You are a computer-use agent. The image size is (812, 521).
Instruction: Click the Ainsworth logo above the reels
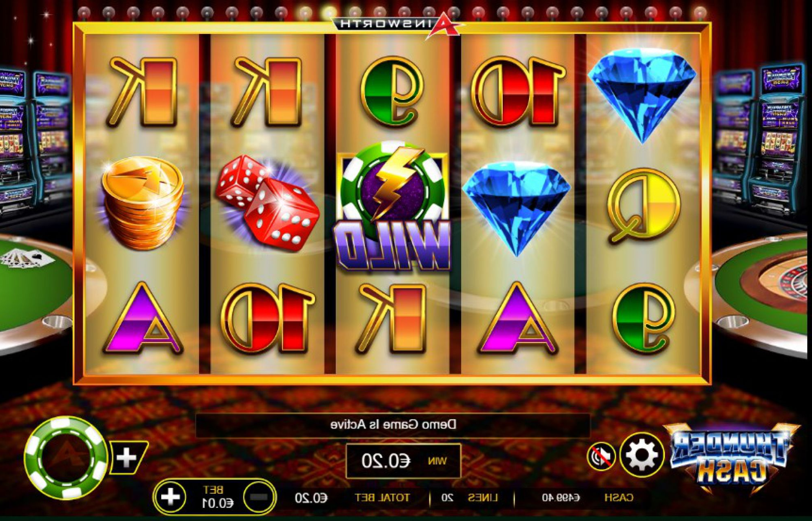pos(398,24)
